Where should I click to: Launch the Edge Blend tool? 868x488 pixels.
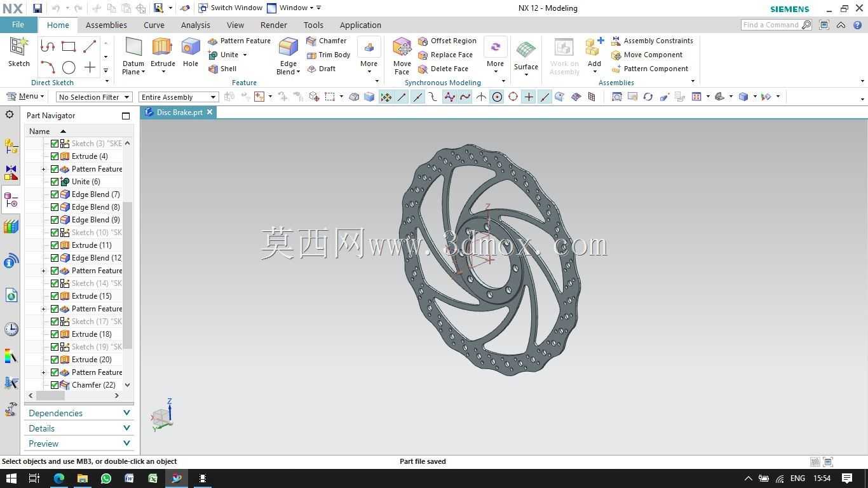tap(288, 56)
